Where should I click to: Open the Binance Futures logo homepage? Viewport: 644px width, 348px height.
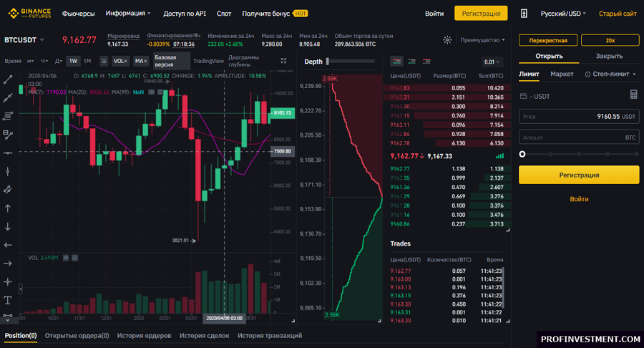[x=29, y=13]
